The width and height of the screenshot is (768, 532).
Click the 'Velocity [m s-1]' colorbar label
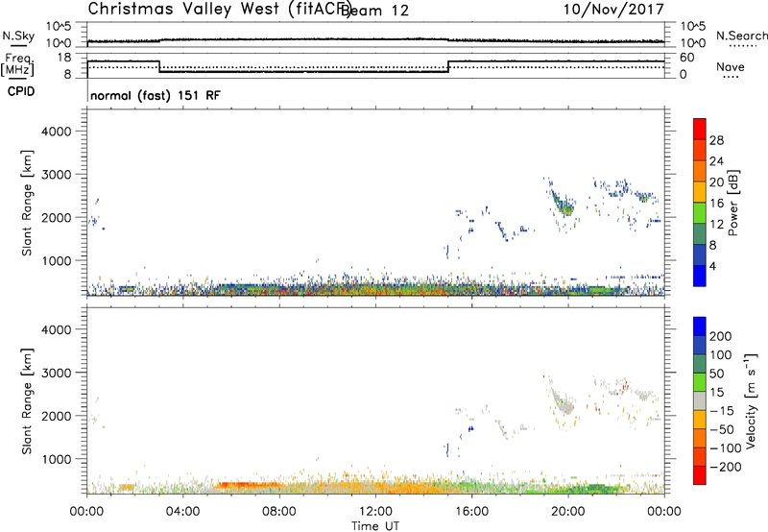[751, 400]
